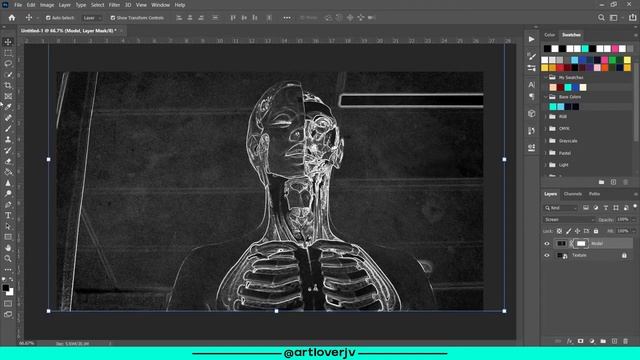This screenshot has height=360, width=640.
Task: Toggle lock image pixels brush icon
Action: click(x=569, y=231)
